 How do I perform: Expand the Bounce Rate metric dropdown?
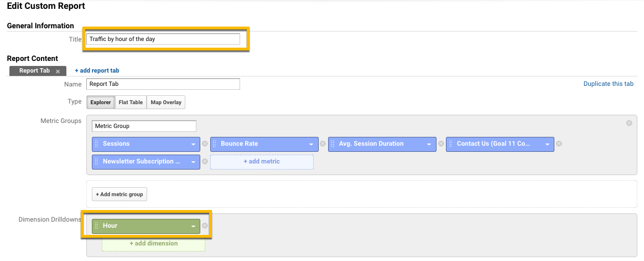click(x=312, y=144)
